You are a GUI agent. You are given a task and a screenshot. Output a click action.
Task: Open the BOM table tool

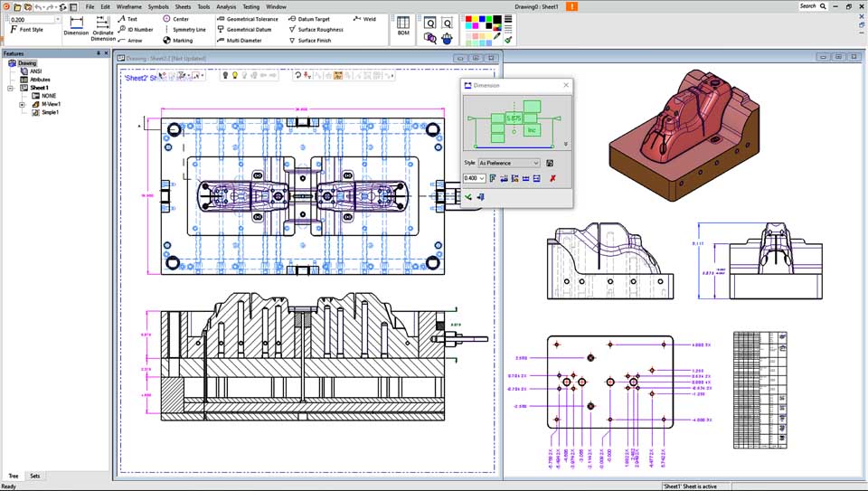(x=403, y=26)
